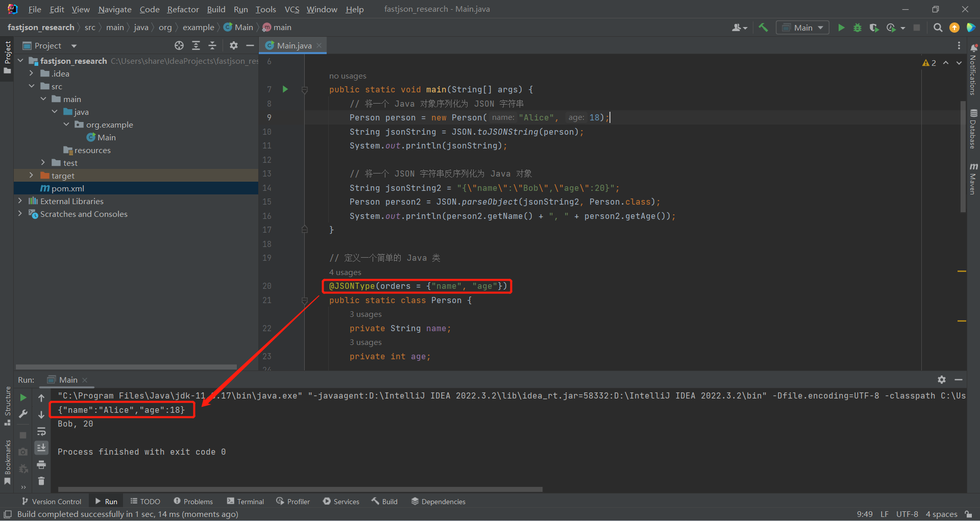Viewport: 980px width, 521px height.
Task: Open the Dependencies tool window
Action: pos(438,502)
